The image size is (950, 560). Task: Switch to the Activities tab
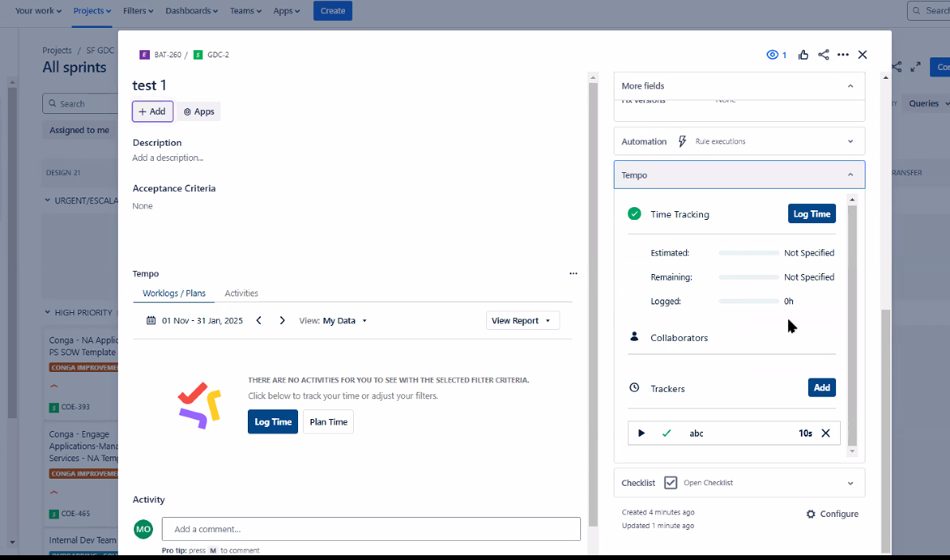[241, 293]
